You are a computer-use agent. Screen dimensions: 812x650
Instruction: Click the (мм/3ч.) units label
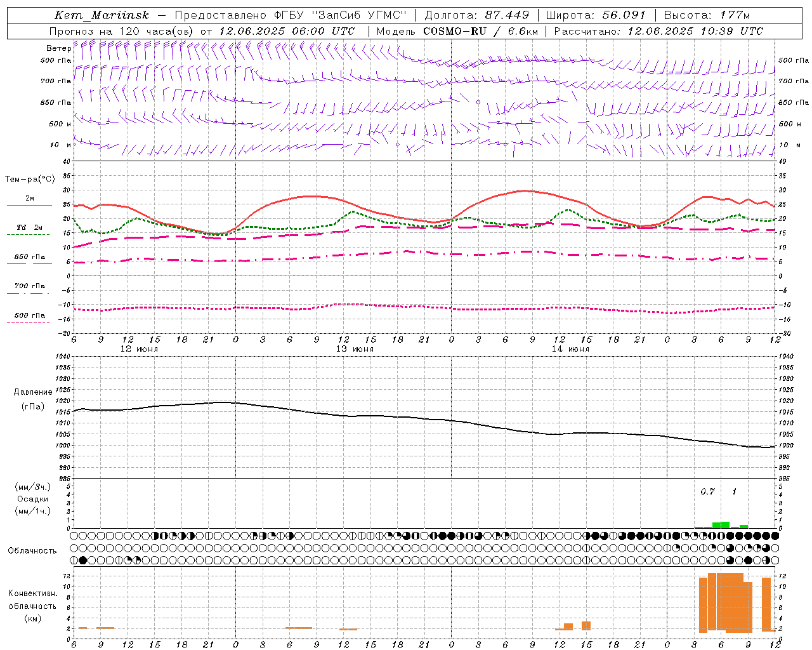[33, 487]
